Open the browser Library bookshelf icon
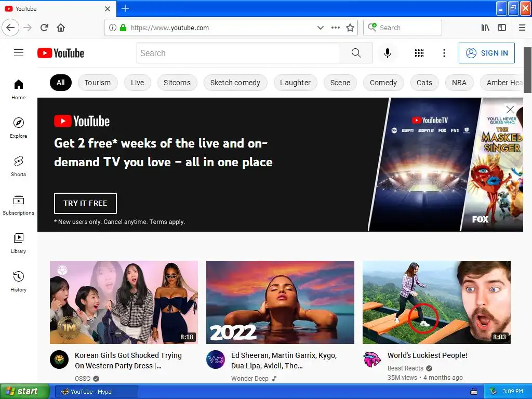 485,28
